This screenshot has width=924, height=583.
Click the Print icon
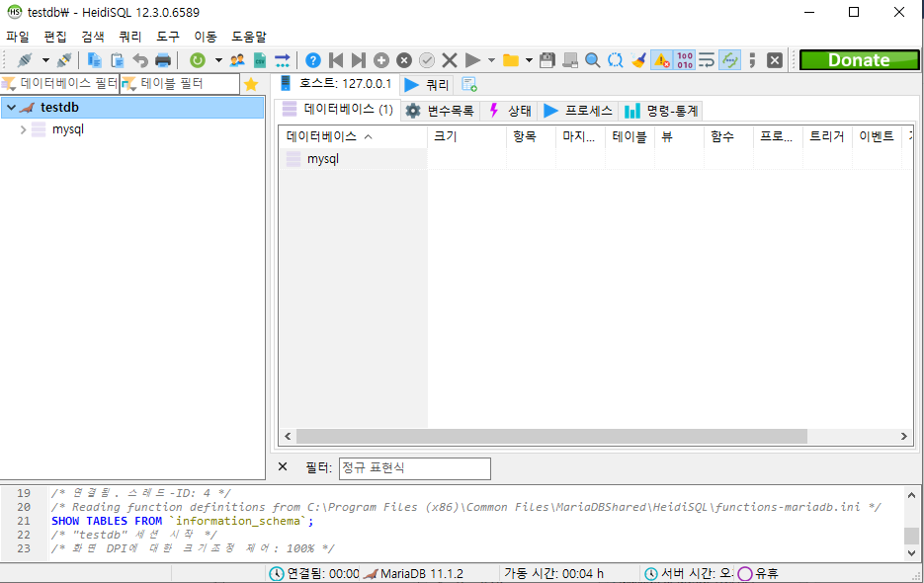click(x=163, y=60)
